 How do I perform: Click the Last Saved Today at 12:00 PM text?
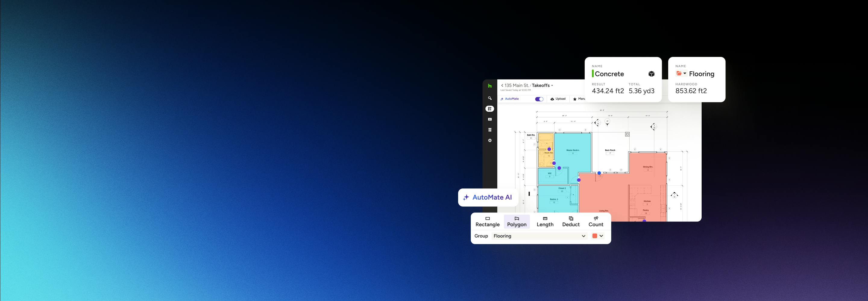click(x=516, y=90)
